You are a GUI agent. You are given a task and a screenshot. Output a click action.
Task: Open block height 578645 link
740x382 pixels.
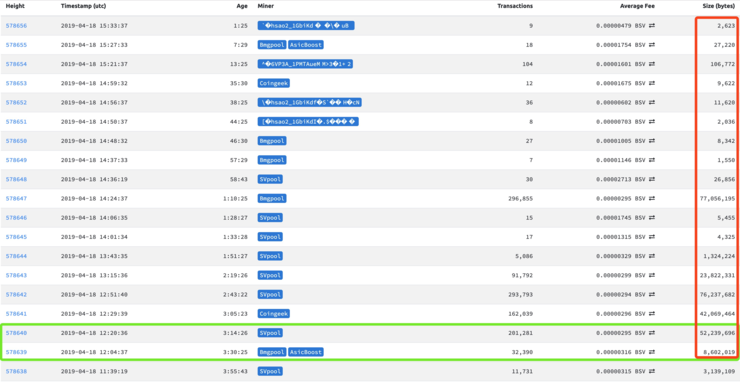[16, 237]
